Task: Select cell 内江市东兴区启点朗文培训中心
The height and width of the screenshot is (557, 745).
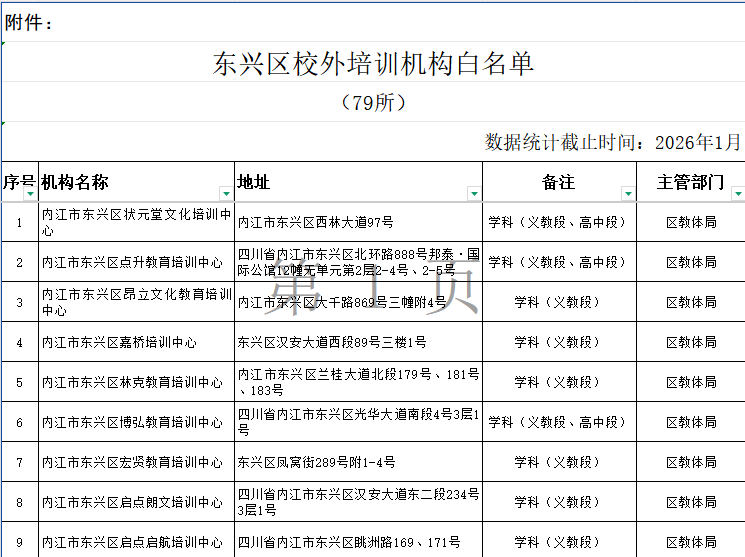Action: tap(136, 501)
